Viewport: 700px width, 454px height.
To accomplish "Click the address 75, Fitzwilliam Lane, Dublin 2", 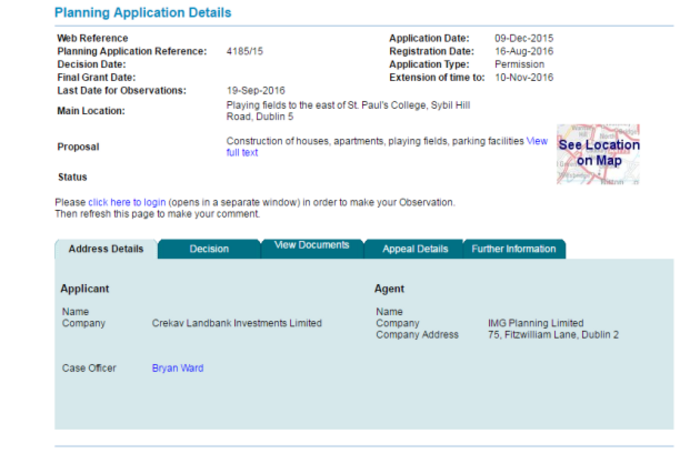I will [x=553, y=334].
